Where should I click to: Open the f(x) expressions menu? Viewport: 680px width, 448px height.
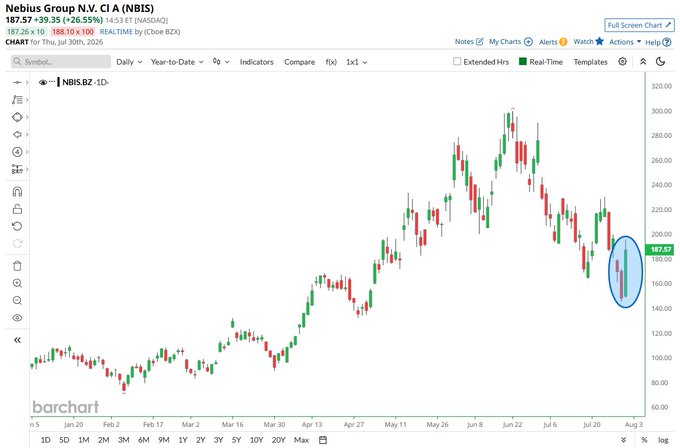pyautogui.click(x=331, y=62)
